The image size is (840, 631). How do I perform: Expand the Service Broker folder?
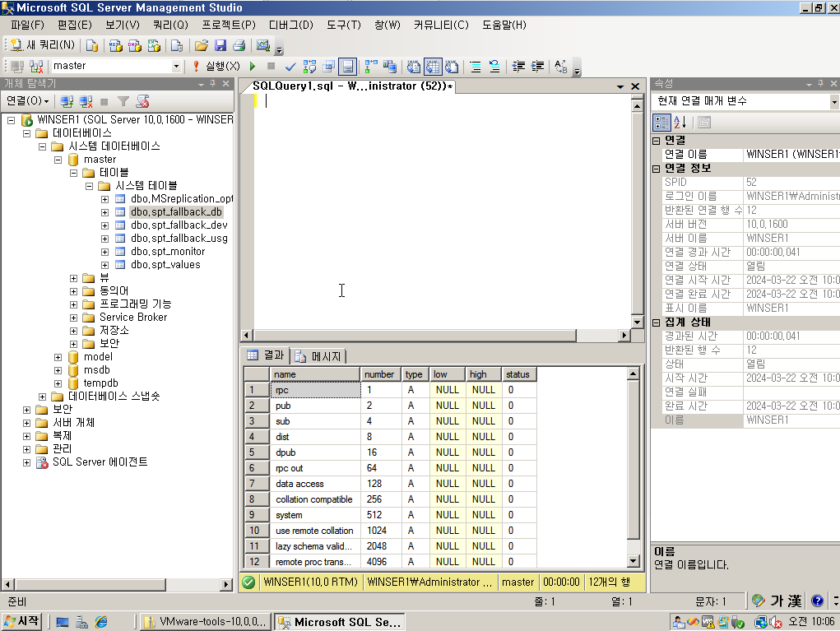pos(74,318)
